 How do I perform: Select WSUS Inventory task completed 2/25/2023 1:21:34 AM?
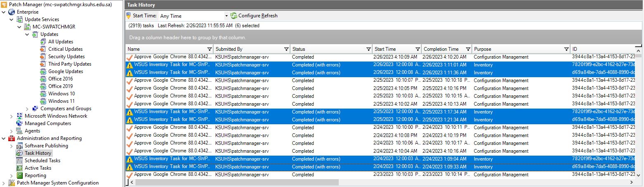point(381,120)
